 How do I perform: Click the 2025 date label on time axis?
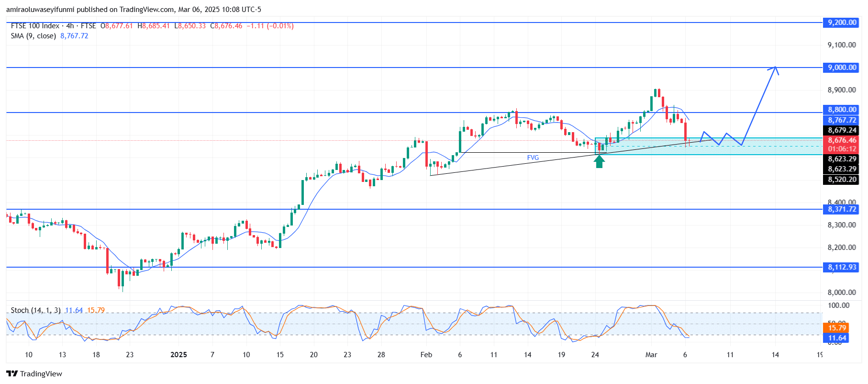tap(178, 355)
